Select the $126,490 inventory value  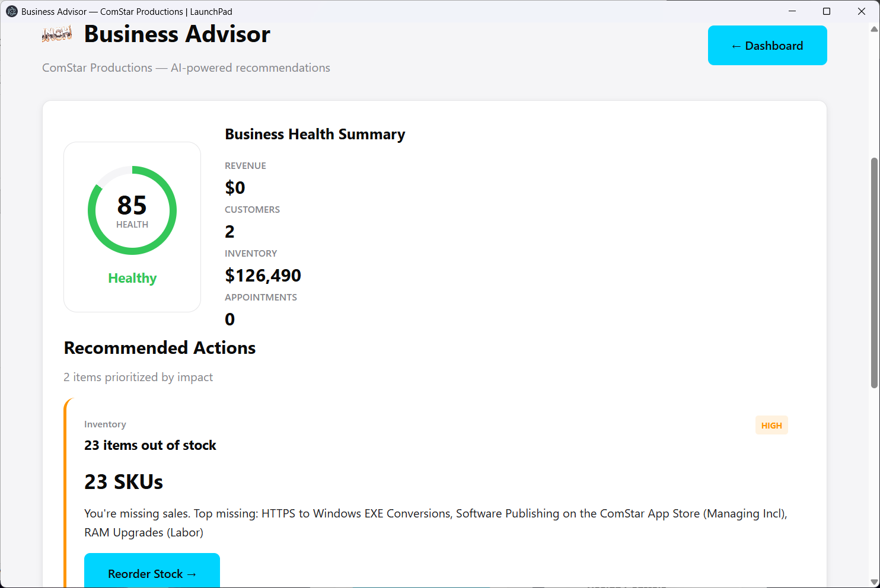263,276
